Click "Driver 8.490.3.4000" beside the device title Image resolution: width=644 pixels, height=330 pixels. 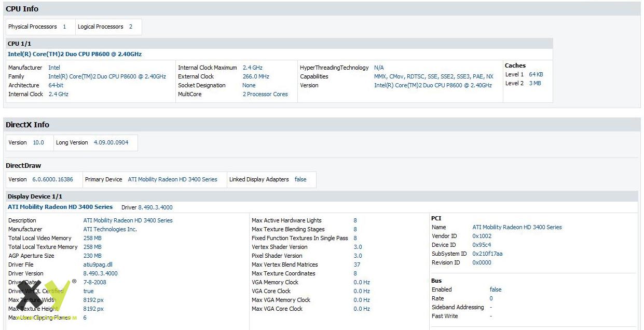147,207
